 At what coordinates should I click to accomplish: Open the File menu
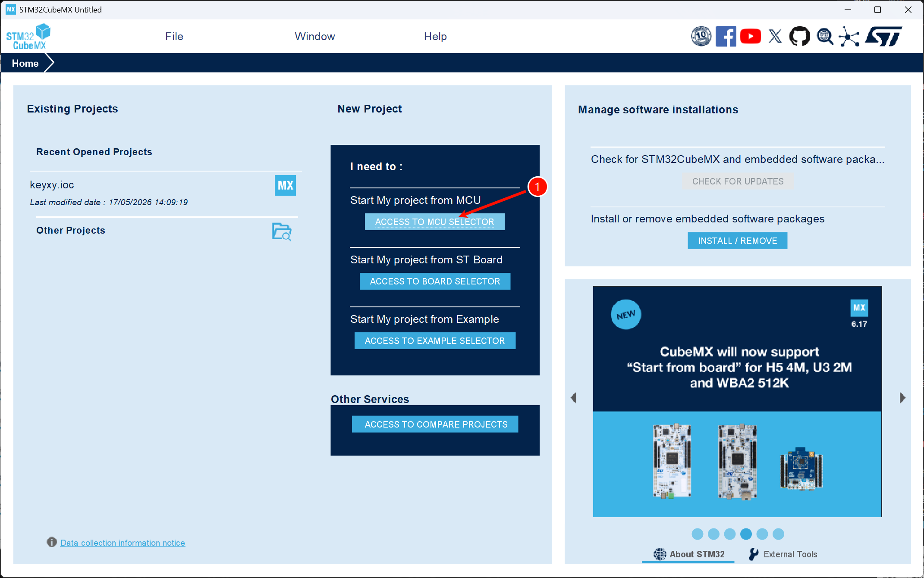coord(174,36)
